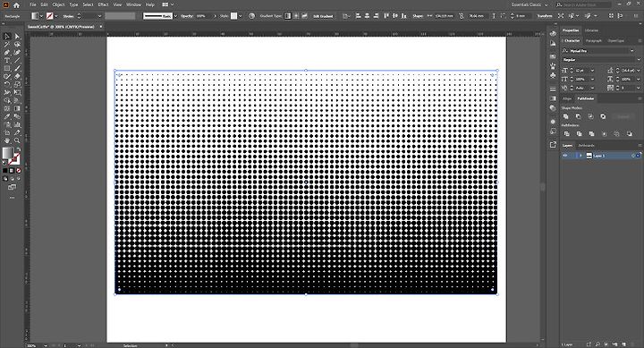Viewport: 644px width, 348px height.
Task: Click Intersect shape mode
Action: coord(590,116)
